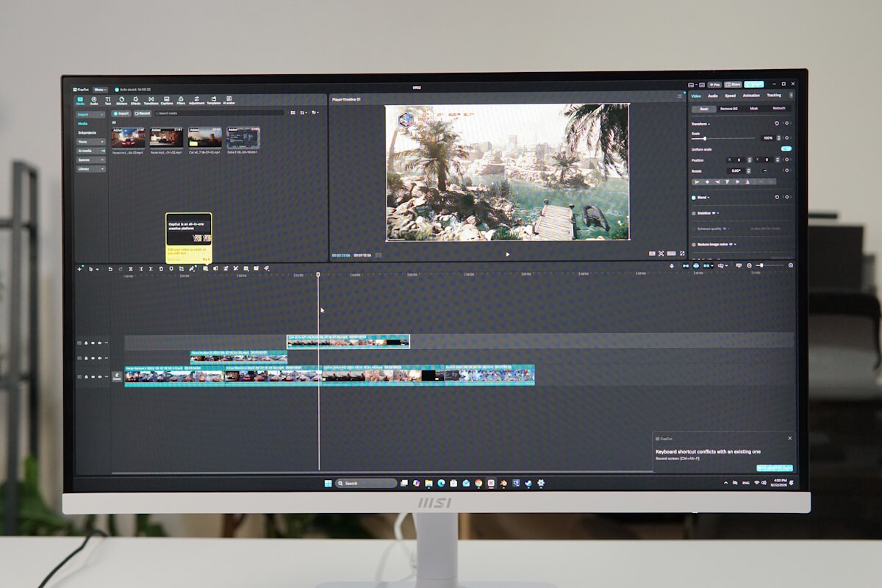
Task: Toggle the Uniform scale switch
Action: pos(786,148)
